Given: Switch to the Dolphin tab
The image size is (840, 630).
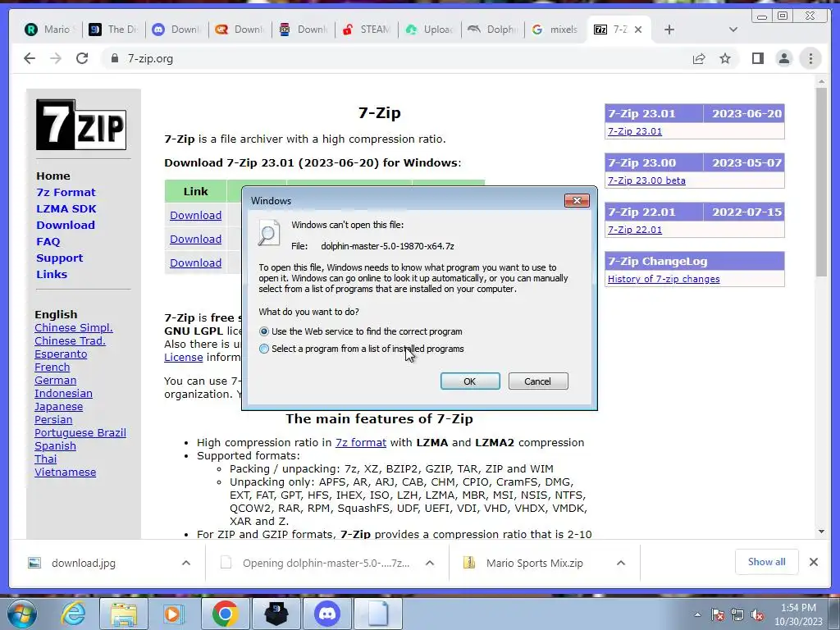Looking at the screenshot, I should pyautogui.click(x=493, y=30).
